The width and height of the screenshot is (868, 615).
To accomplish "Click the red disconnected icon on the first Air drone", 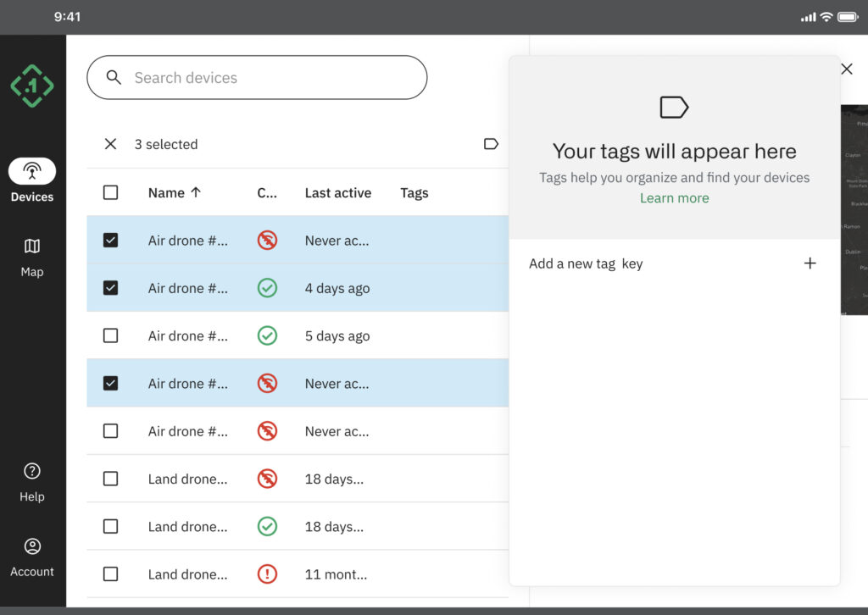I will 267,240.
